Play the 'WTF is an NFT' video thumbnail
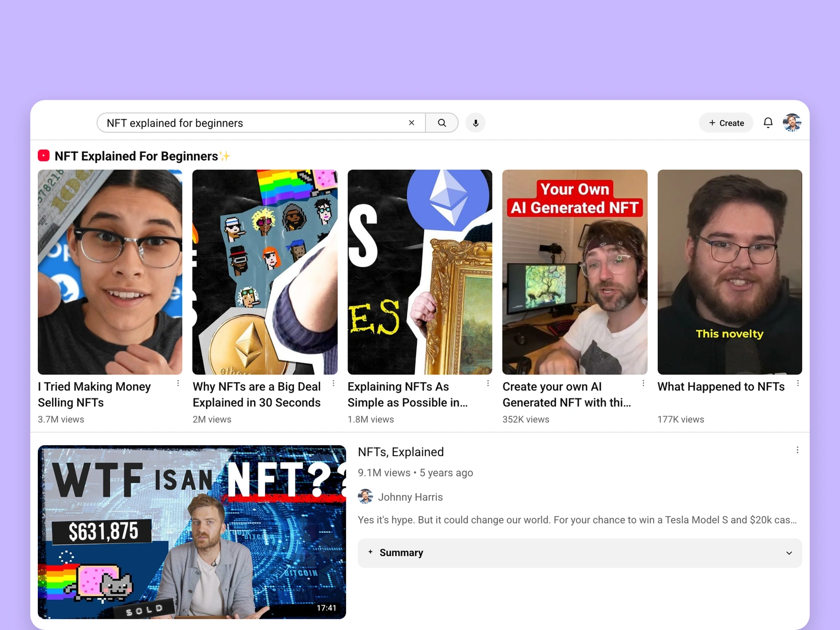840x630 pixels. pyautogui.click(x=192, y=532)
